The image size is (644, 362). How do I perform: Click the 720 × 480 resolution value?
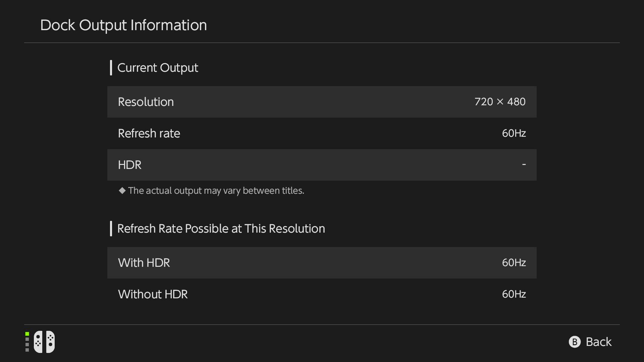pos(500,102)
